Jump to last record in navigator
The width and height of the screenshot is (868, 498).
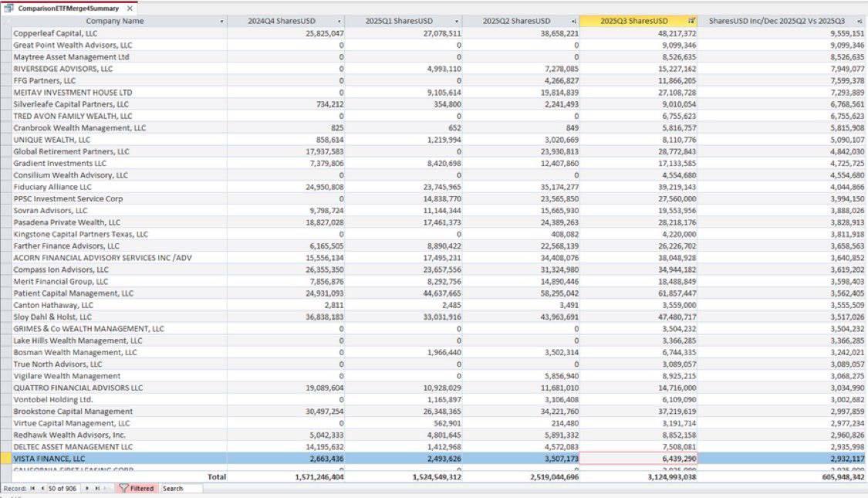click(x=96, y=489)
